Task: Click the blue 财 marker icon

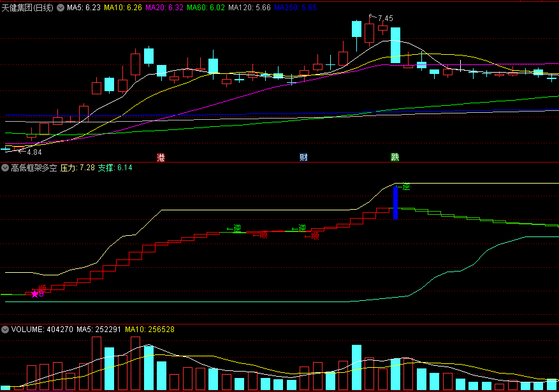Action: (303, 157)
